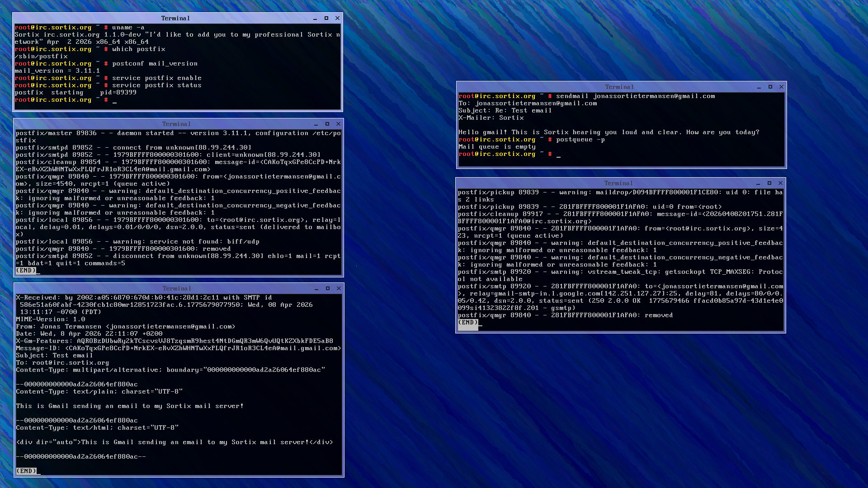Minimize the postfix/master daemon log terminal
The image size is (868, 488).
pyautogui.click(x=316, y=124)
